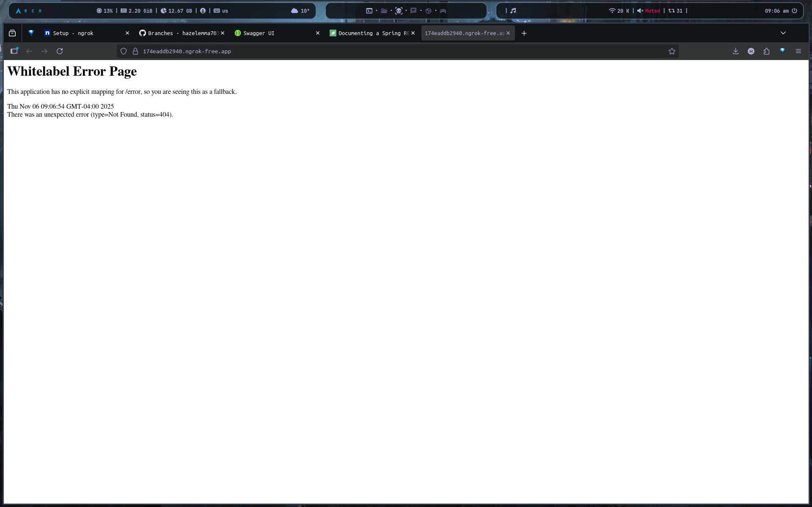The width and height of the screenshot is (812, 507).
Task: Open the Firefox View icon in tab bar
Action: 12,33
